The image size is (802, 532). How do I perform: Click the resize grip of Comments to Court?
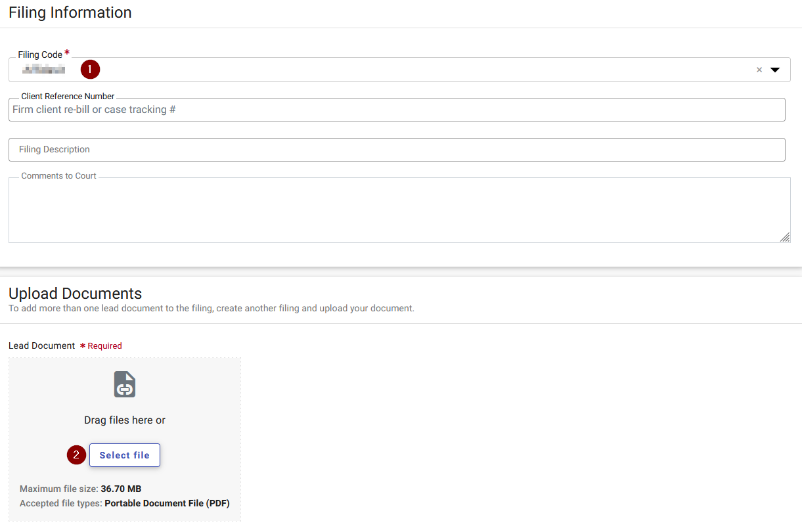pos(786,238)
